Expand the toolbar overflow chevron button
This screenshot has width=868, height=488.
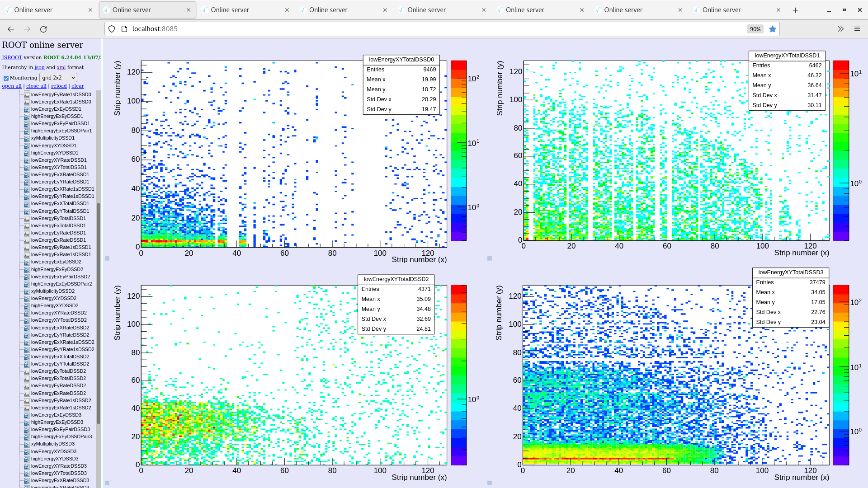[x=840, y=29]
